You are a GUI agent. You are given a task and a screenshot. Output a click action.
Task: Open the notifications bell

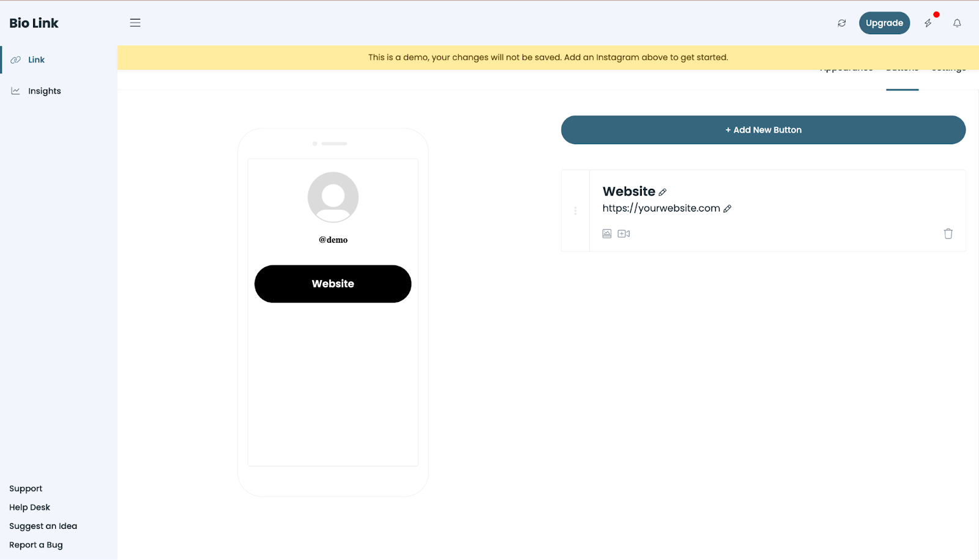957,23
